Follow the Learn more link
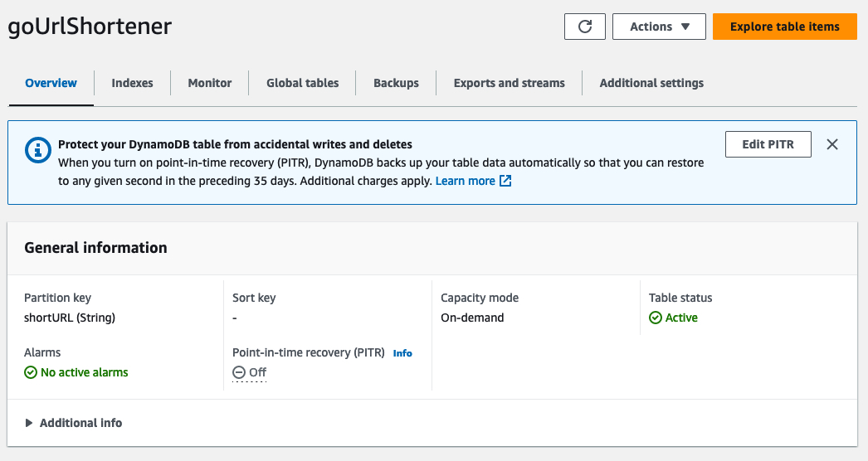Viewport: 868px width, 461px height. coord(465,181)
